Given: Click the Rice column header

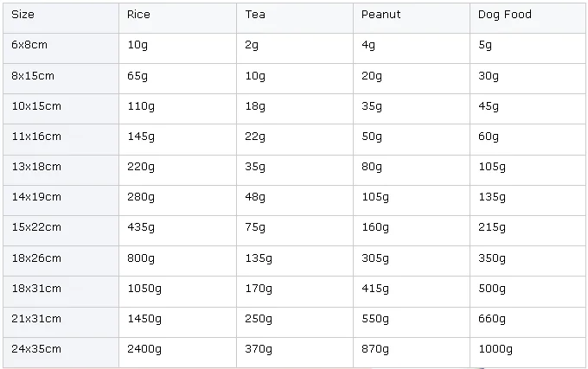Looking at the screenshot, I should click(x=138, y=15).
